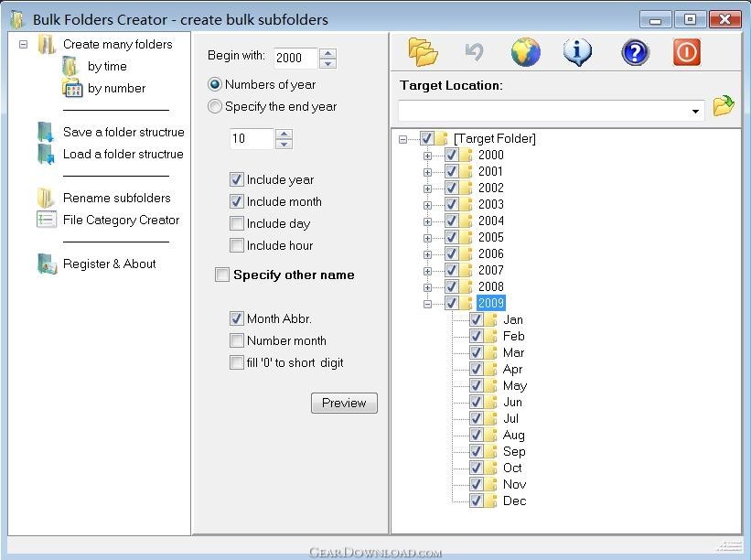Viewport: 751px width, 560px height.
Task: Expand the 2007 folder node
Action: point(428,271)
